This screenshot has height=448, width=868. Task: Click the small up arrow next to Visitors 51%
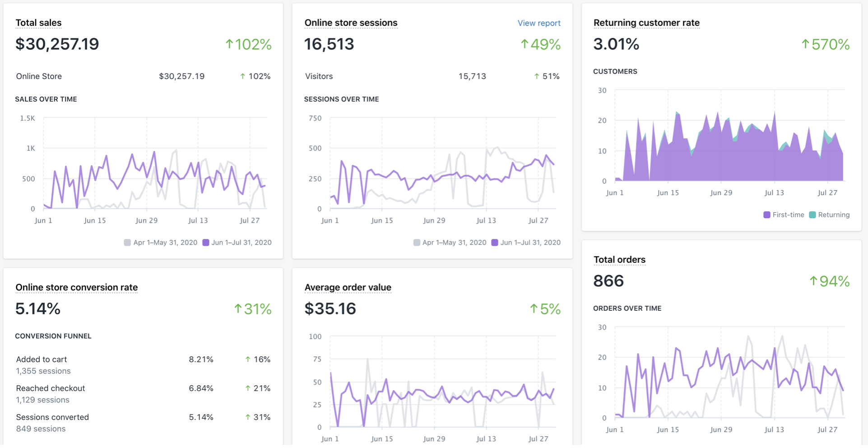[x=537, y=76]
